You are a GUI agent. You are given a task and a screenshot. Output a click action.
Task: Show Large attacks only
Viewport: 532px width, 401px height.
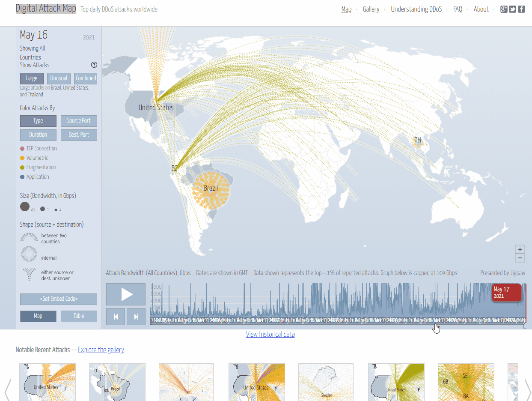[x=32, y=78]
